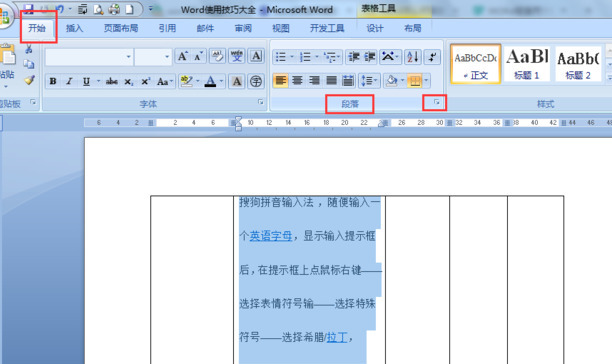Apply character border (boxed A)
The height and width of the screenshot is (364, 612).
256,57
